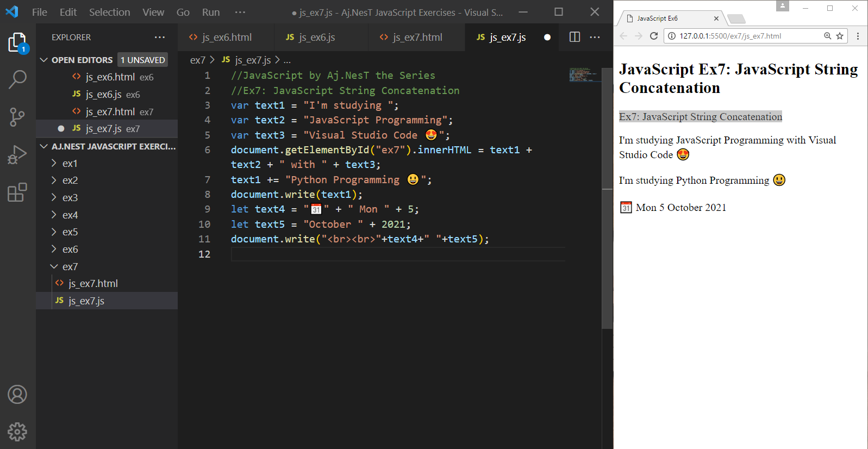Click the browser address bar URL

(x=730, y=36)
